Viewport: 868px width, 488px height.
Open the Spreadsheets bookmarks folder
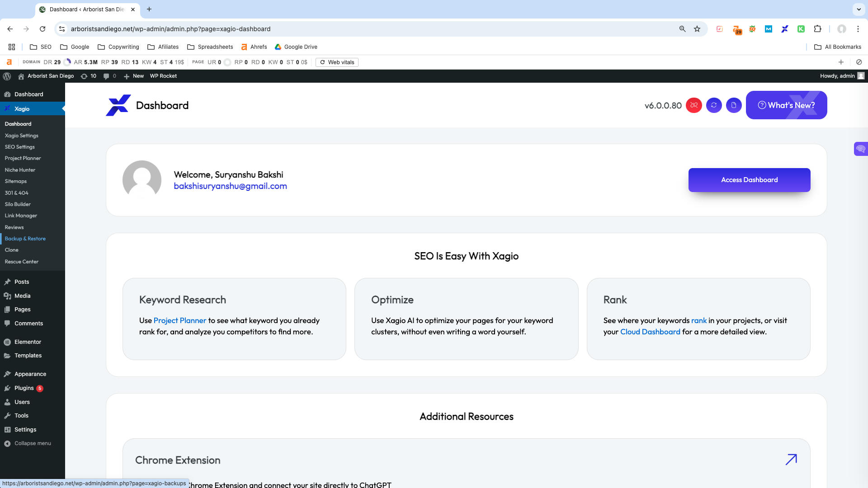click(x=210, y=47)
